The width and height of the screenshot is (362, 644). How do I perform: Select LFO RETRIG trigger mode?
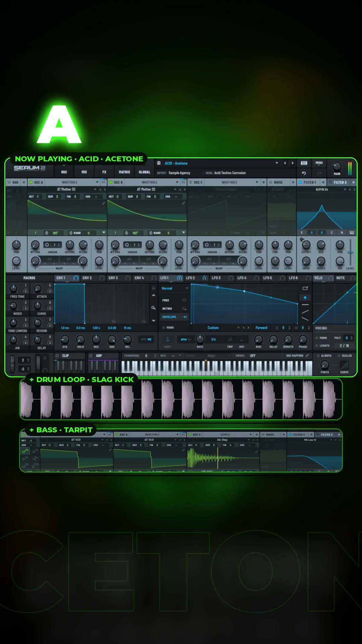coord(174,309)
